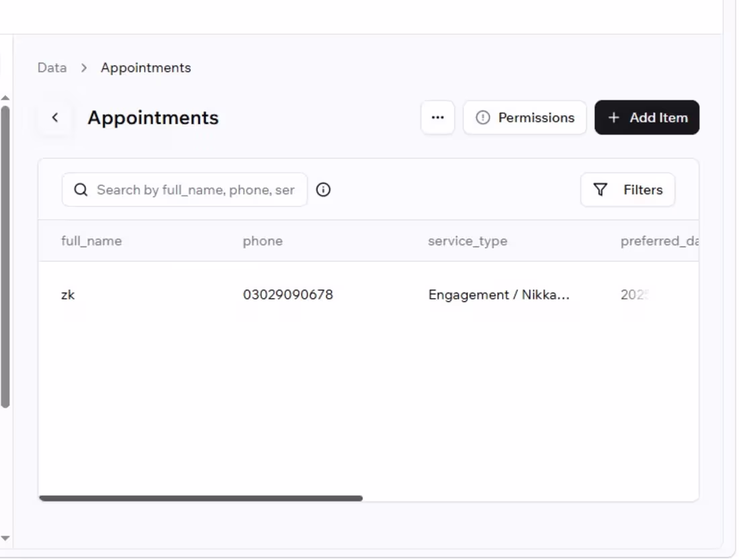The height and width of the screenshot is (560, 739).
Task: Click the sidebar vertical scrollbar thumb
Action: click(x=5, y=257)
